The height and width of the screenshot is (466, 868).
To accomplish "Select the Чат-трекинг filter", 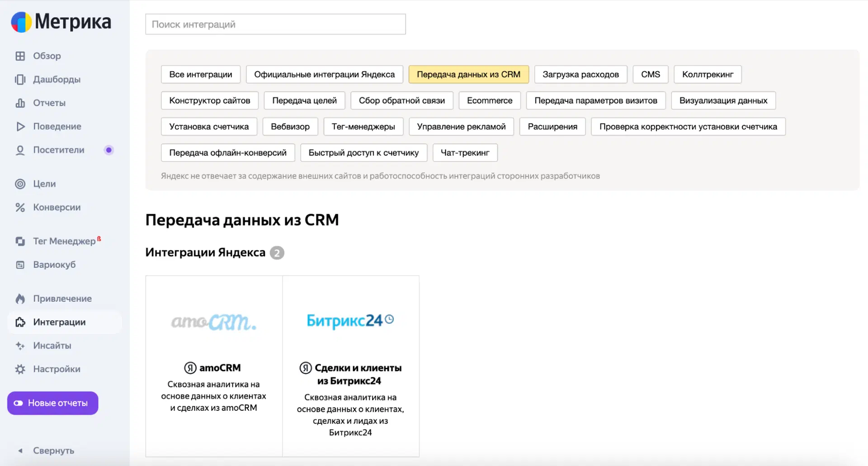I will point(465,153).
